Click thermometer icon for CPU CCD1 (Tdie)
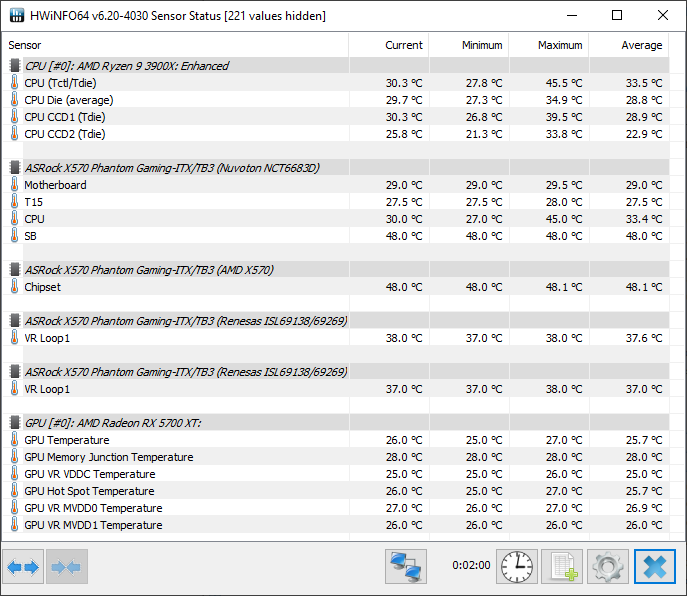Viewport: 687px width, 596px height. (x=14, y=117)
